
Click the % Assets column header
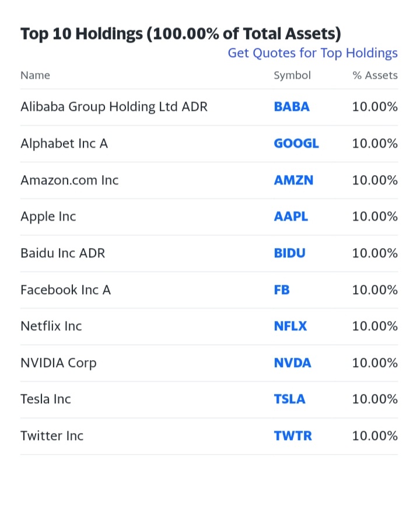(375, 75)
